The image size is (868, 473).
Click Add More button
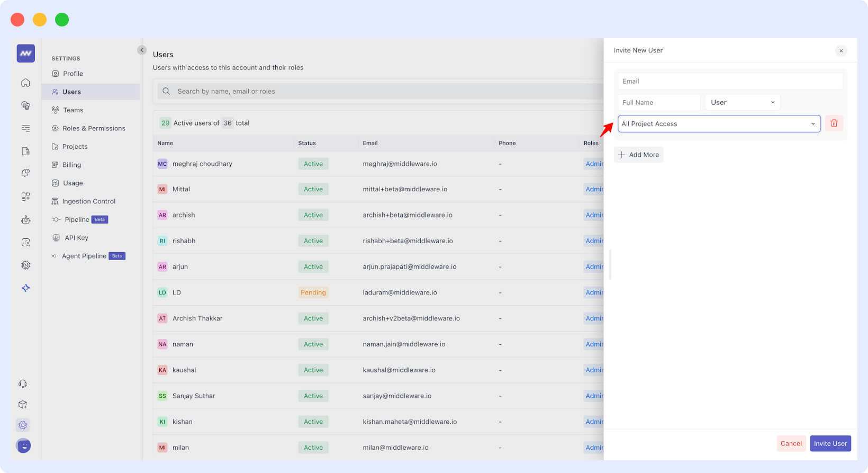[638, 155]
